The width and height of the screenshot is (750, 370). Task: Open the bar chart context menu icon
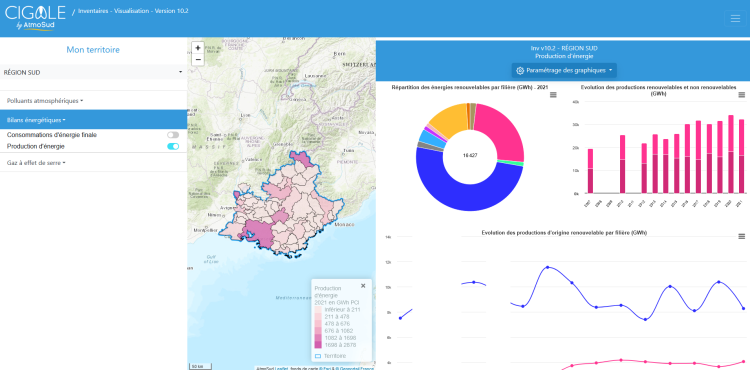[x=741, y=95]
